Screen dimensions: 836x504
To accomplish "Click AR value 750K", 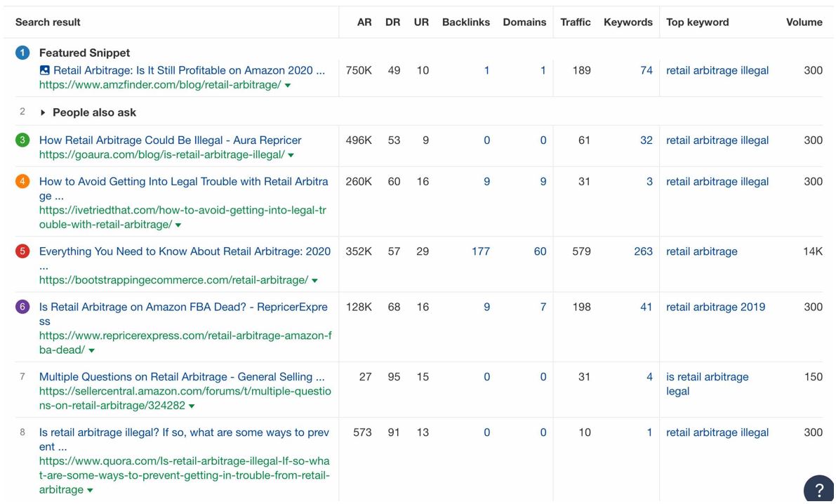I will click(358, 70).
